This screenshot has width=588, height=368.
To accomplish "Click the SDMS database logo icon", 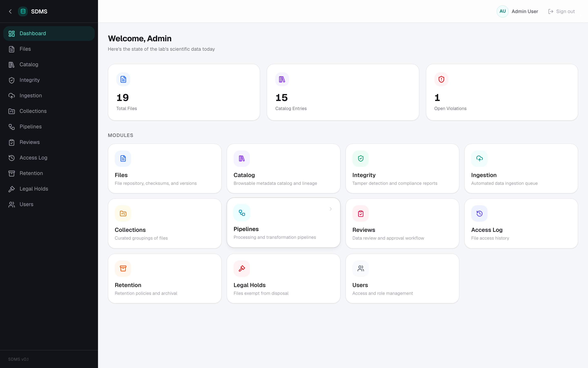I will [x=23, y=11].
